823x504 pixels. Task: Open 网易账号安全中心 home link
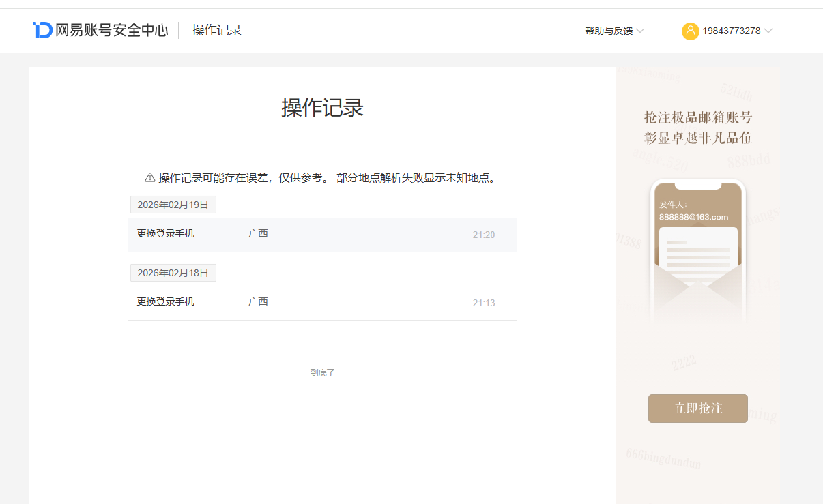click(100, 30)
